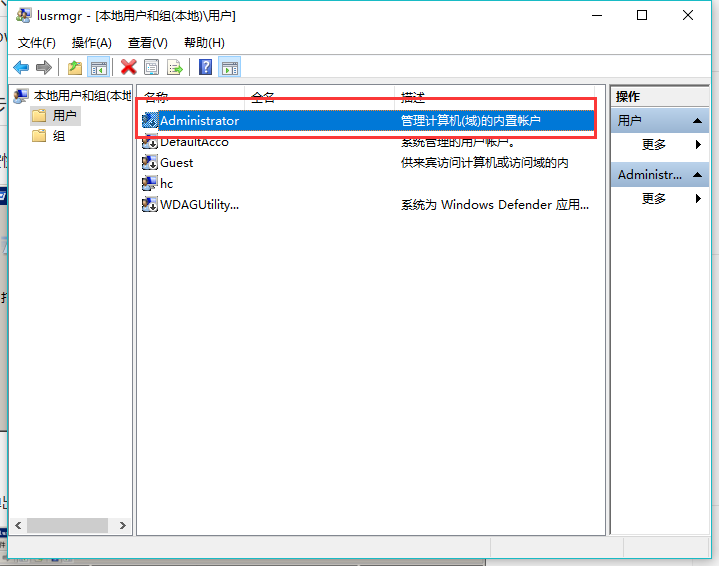
Task: Toggle the Show/Hide Action Pane toolbar icon
Action: tap(229, 67)
